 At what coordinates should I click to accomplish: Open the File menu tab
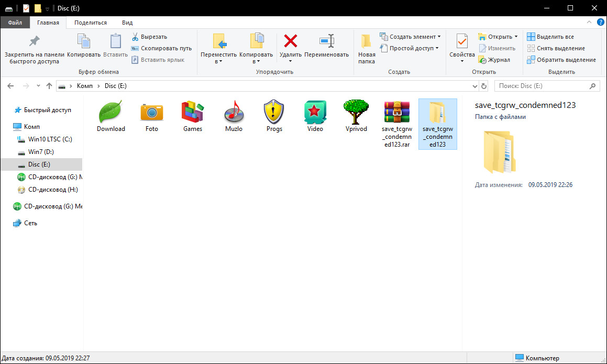15,23
